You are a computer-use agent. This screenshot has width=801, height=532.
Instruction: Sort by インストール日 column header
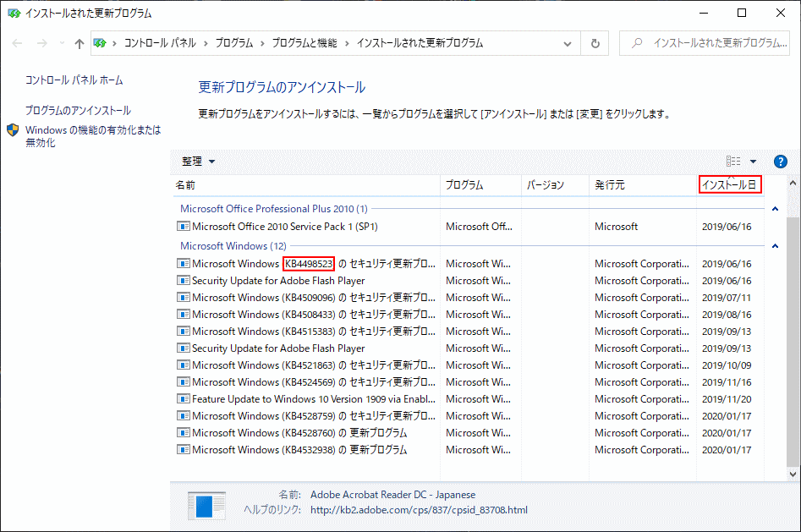pyautogui.click(x=730, y=185)
